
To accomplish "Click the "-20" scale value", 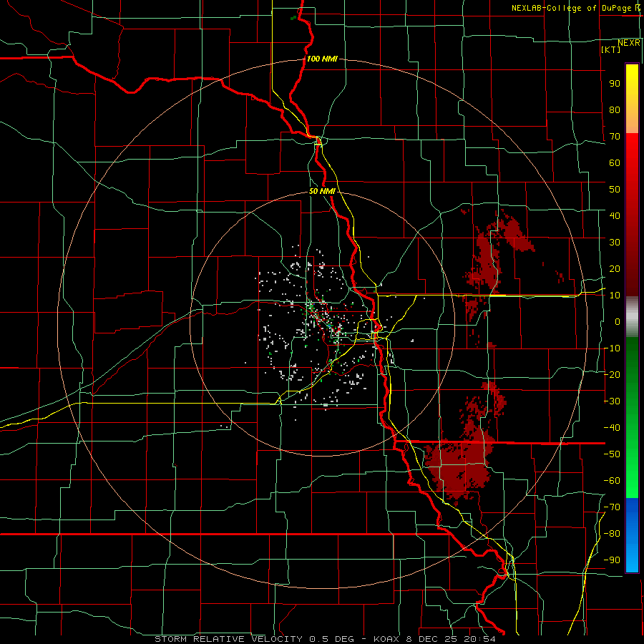I will pos(612,374).
